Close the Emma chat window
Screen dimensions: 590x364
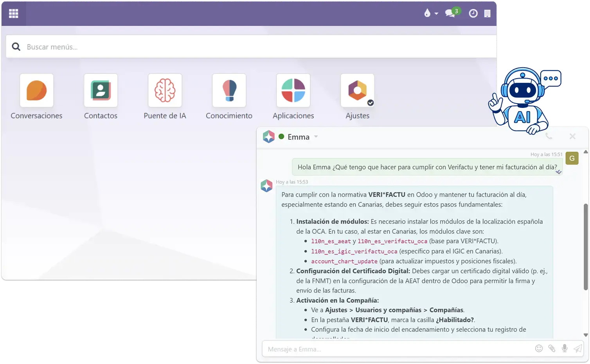(572, 136)
